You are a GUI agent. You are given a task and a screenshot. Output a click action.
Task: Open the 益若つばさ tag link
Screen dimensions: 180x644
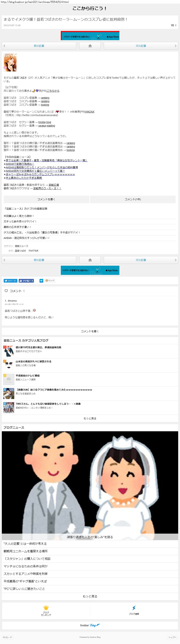coord(21,251)
